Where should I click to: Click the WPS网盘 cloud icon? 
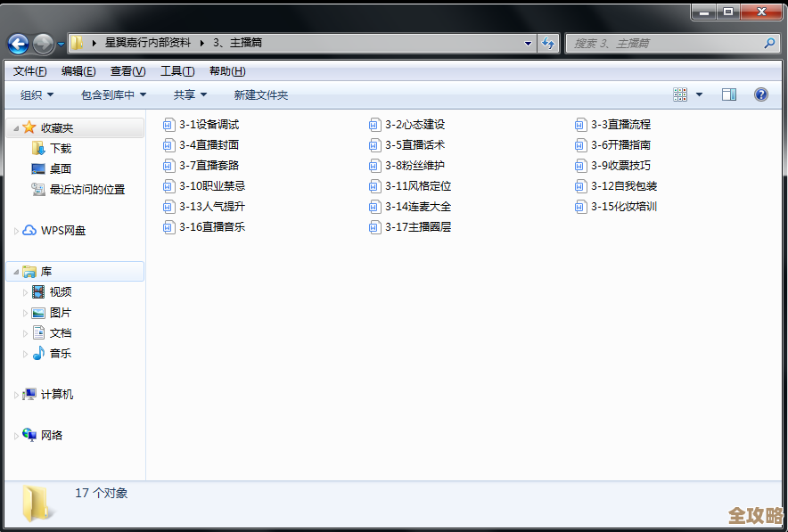29,231
